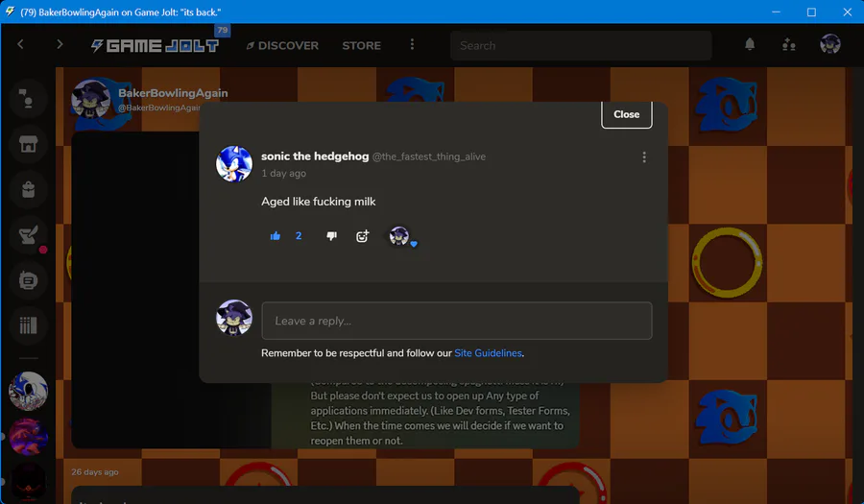This screenshot has width=864, height=504.
Task: Open the sidebar icon above the library icon
Action: pyautogui.click(x=28, y=280)
